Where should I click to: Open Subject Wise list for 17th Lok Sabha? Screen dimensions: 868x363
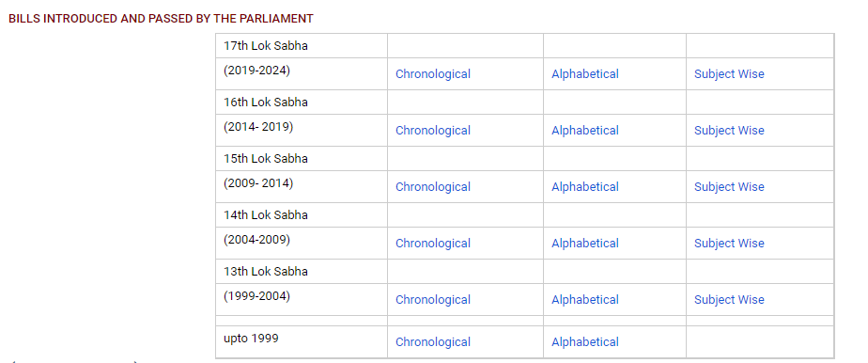click(729, 74)
